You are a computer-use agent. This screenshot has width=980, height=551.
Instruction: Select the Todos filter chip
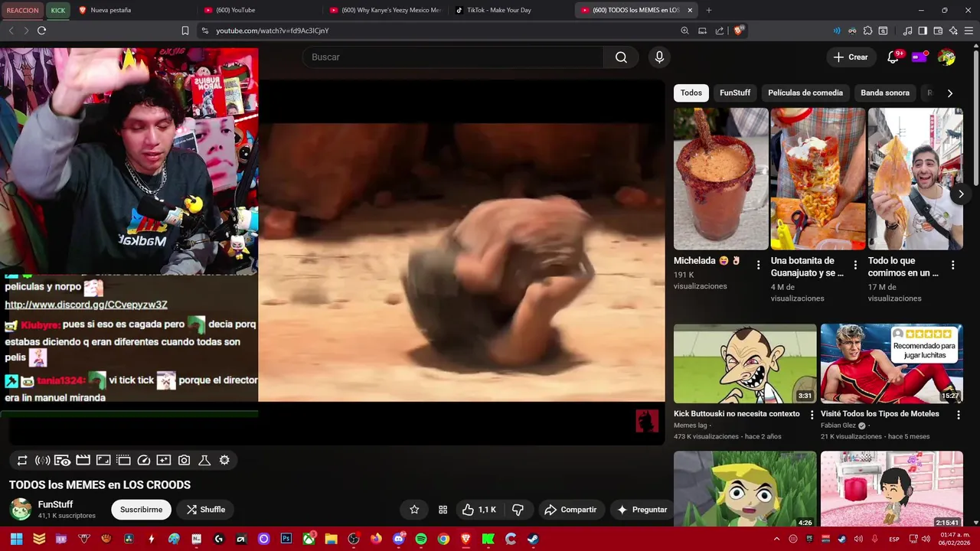[691, 93]
